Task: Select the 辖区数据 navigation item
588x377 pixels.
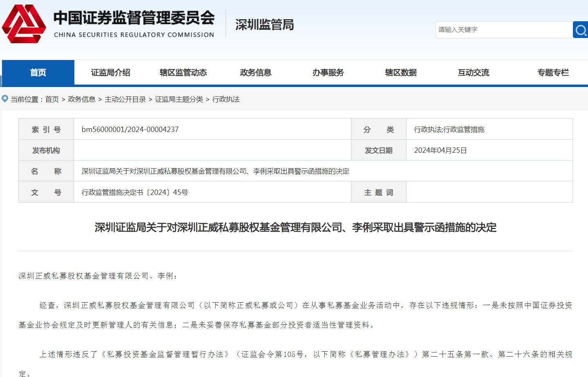Action: coord(401,73)
